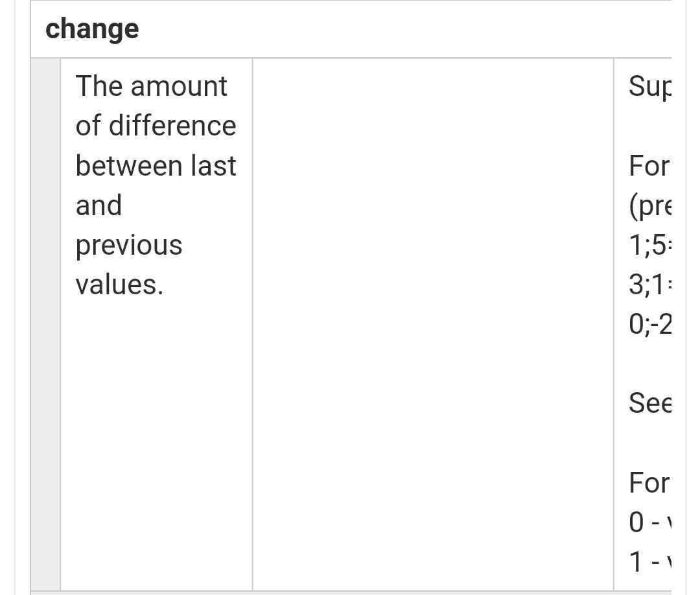Click the "1;5" example text

(x=650, y=245)
